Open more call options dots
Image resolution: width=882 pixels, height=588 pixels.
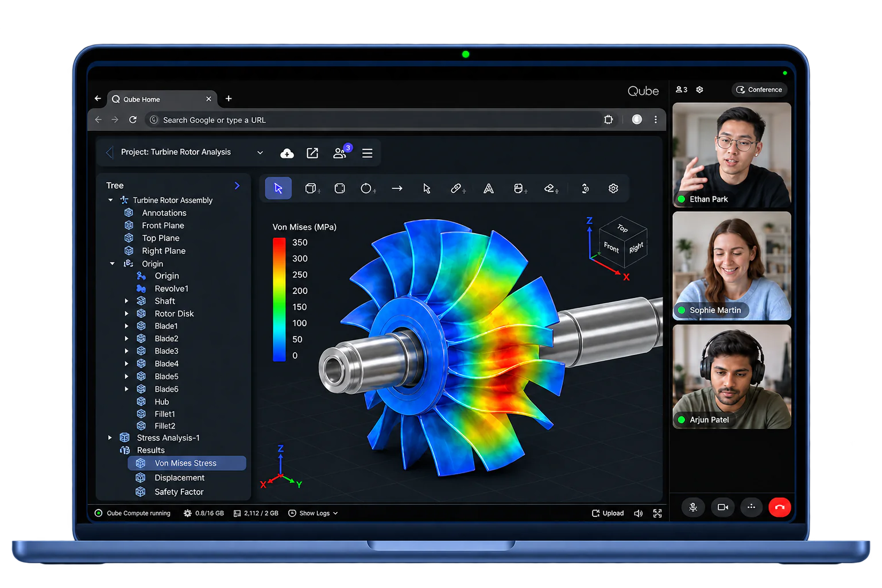[x=751, y=507]
